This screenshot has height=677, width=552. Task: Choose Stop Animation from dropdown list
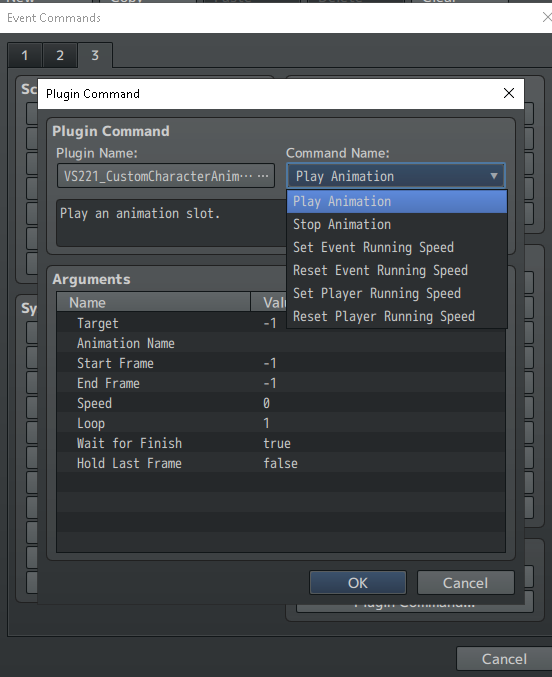397,225
